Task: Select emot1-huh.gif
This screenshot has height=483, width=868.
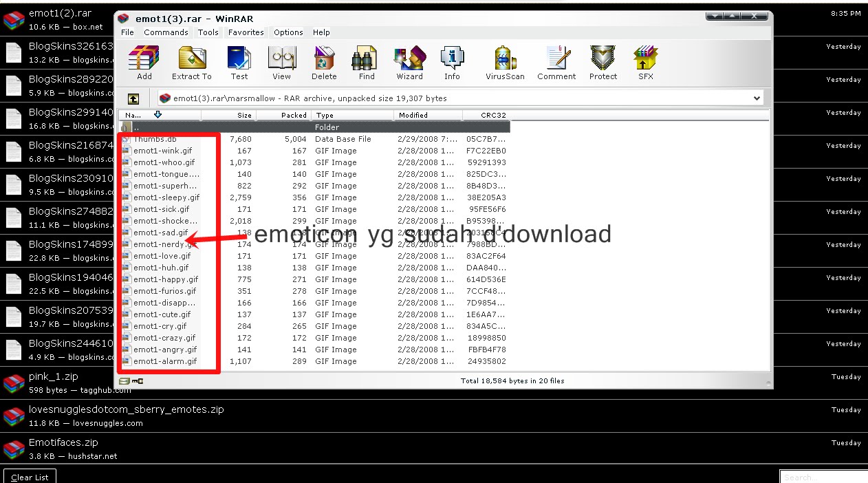Action: click(161, 268)
